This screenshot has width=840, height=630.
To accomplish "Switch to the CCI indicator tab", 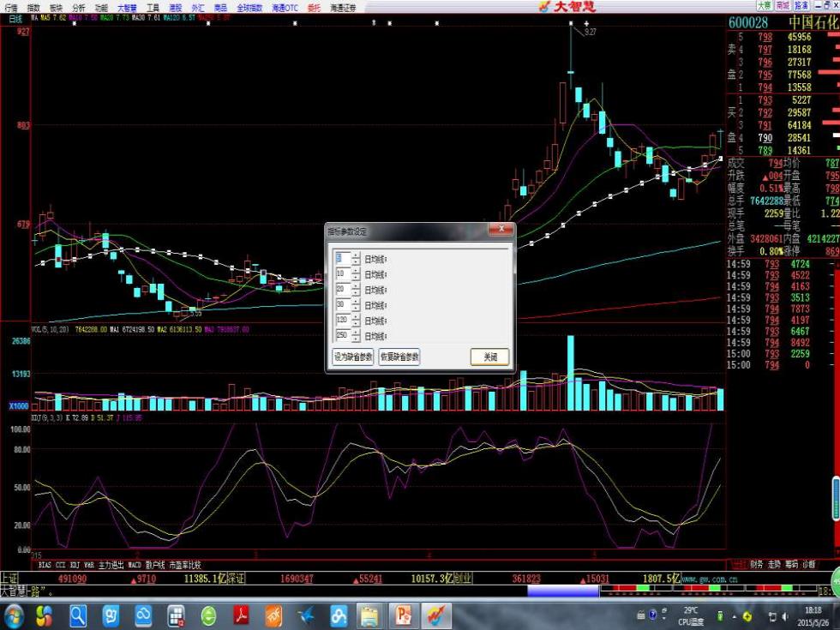I will pyautogui.click(x=61, y=565).
